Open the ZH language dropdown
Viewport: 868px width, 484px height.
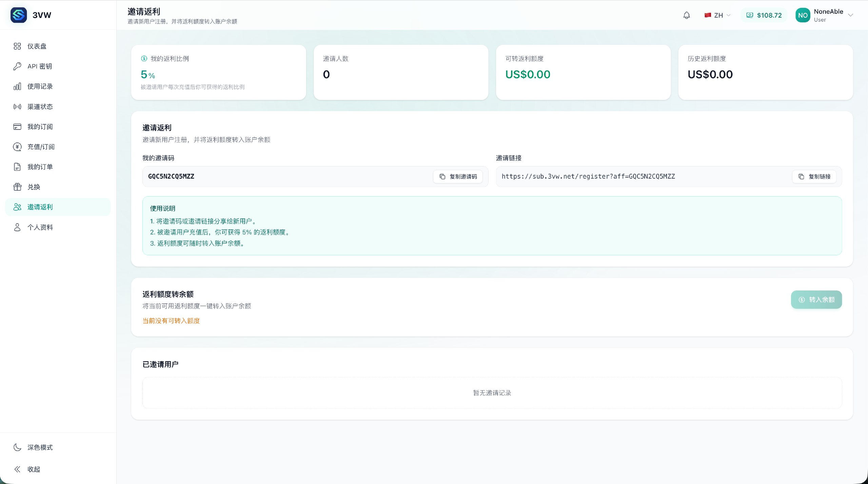click(x=717, y=15)
